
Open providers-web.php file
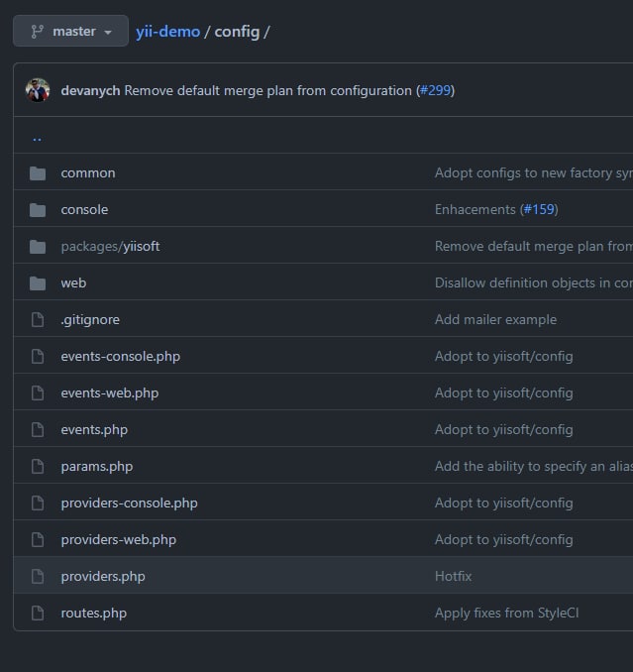119,540
